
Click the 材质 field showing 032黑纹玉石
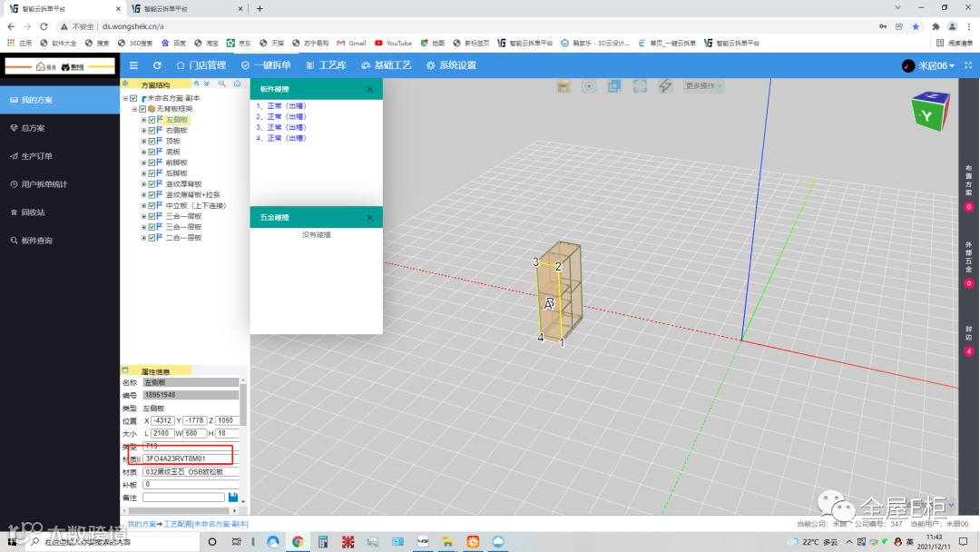(x=191, y=471)
